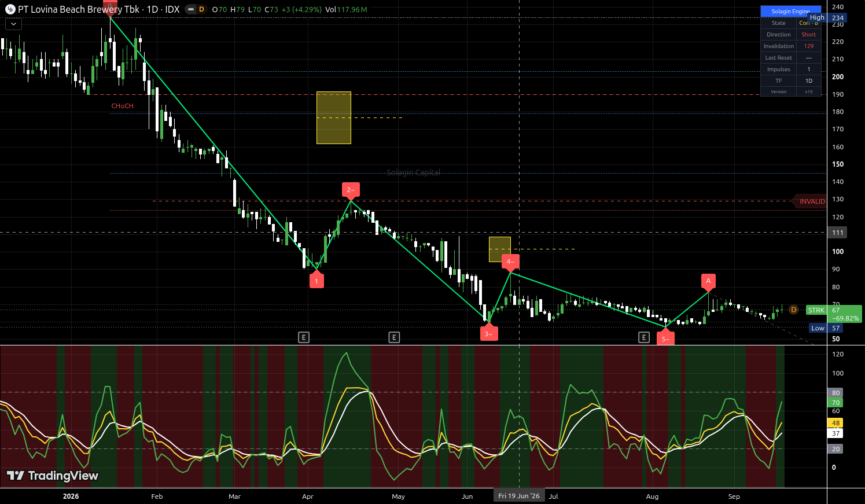The height and width of the screenshot is (504, 865).
Task: Click the CHoCH label on chart
Action: (x=123, y=106)
